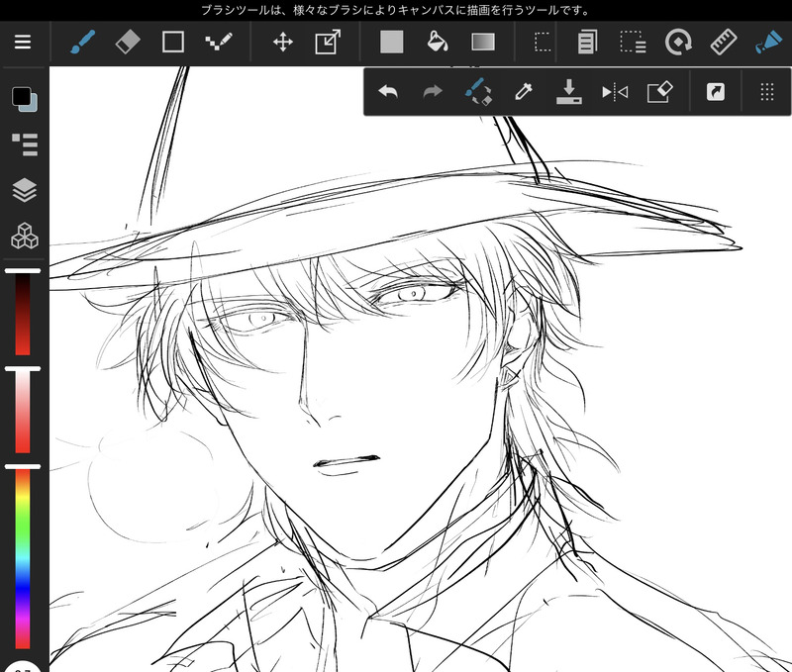Select the Transform tool

[328, 42]
